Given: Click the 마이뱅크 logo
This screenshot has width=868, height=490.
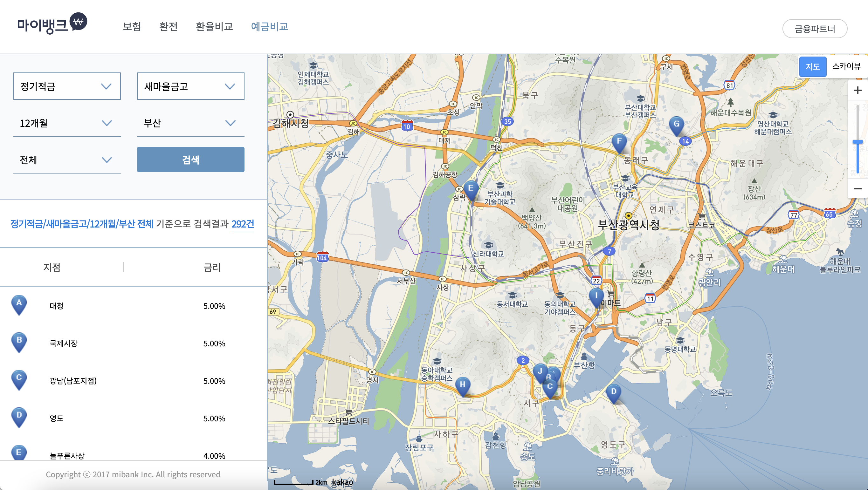Looking at the screenshot, I should point(52,24).
